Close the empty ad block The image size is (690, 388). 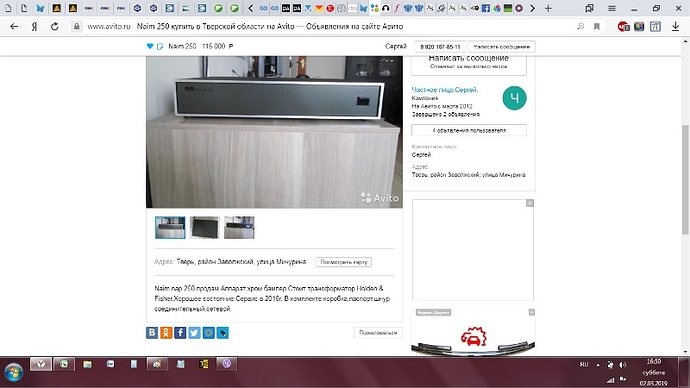pos(530,203)
